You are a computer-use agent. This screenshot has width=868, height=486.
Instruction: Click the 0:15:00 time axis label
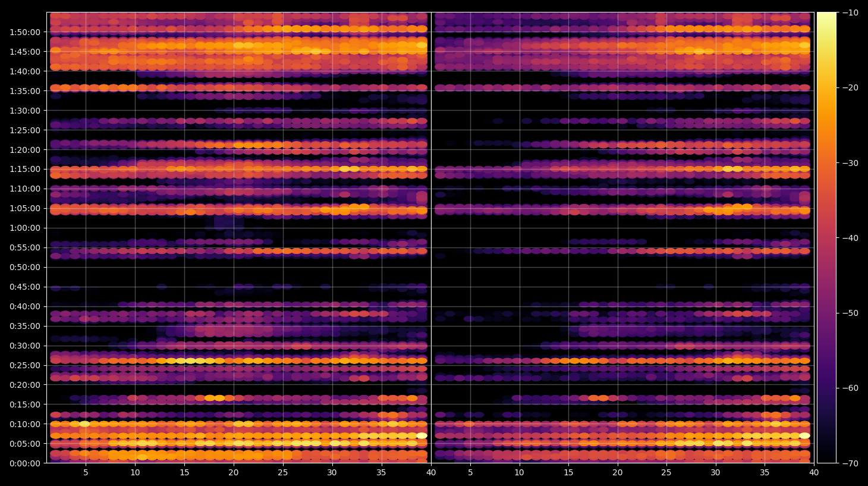pos(25,405)
